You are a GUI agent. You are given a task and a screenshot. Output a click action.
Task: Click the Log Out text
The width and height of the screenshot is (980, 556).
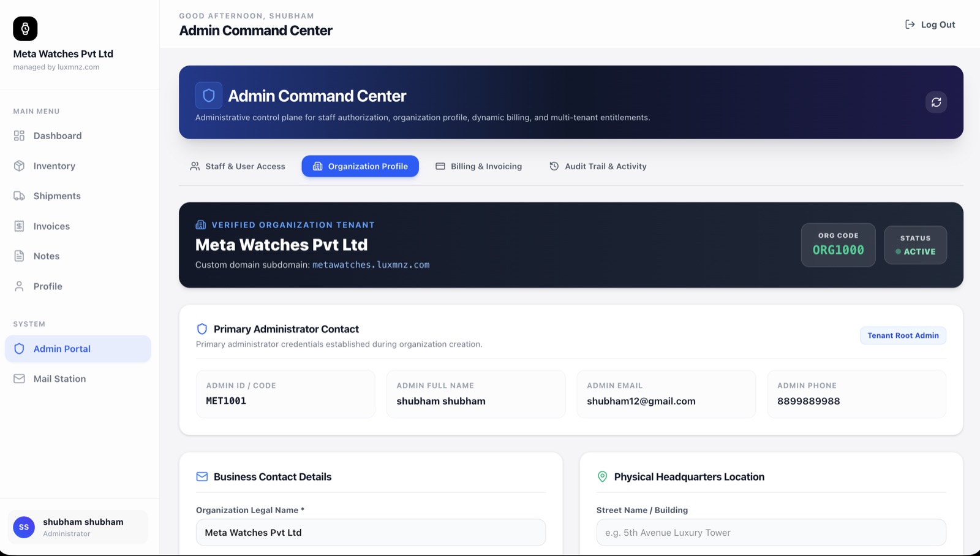coord(938,25)
